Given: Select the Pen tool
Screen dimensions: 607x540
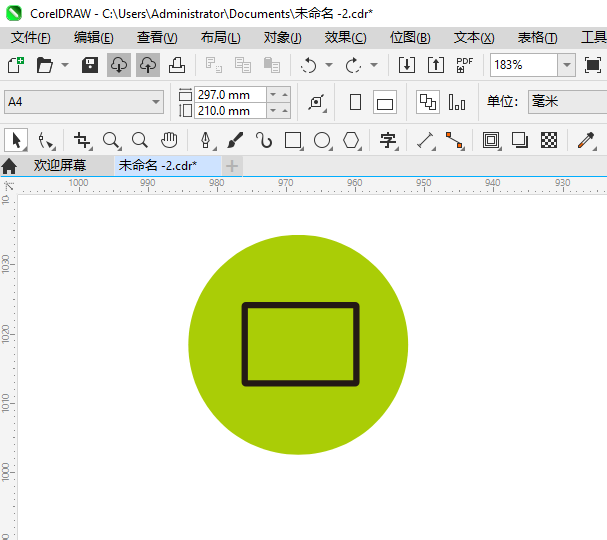Looking at the screenshot, I should point(206,140).
